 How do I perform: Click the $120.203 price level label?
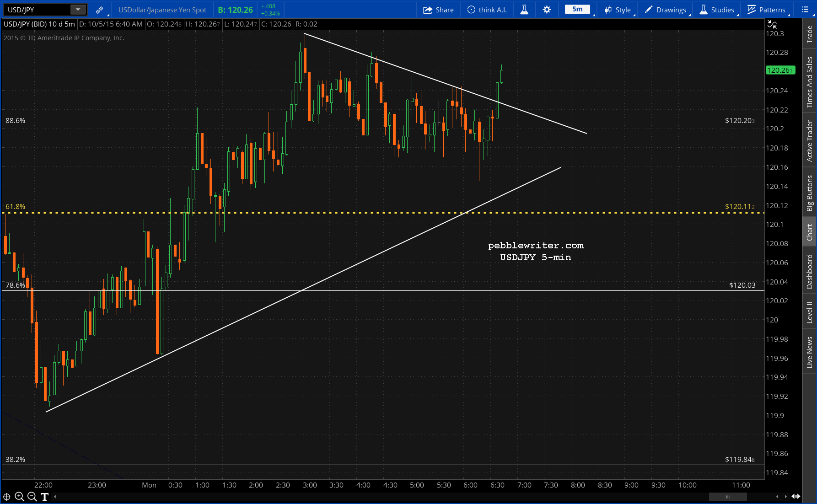click(x=740, y=121)
